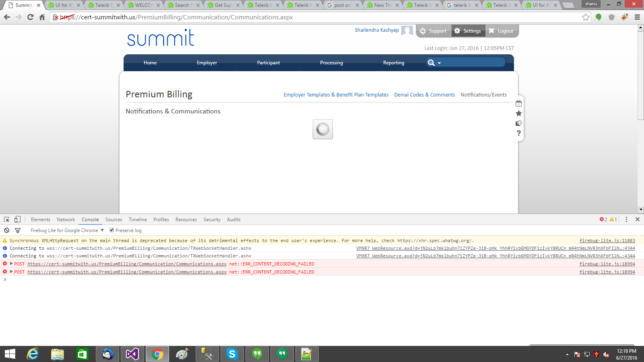Open the Home navigation menu
The height and width of the screenshot is (362, 644).
coord(150,63)
